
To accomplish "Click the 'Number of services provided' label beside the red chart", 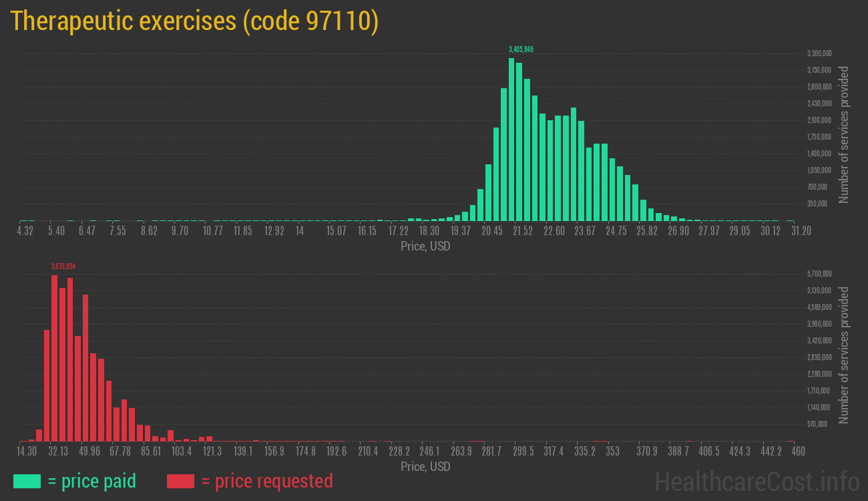I will tap(844, 355).
